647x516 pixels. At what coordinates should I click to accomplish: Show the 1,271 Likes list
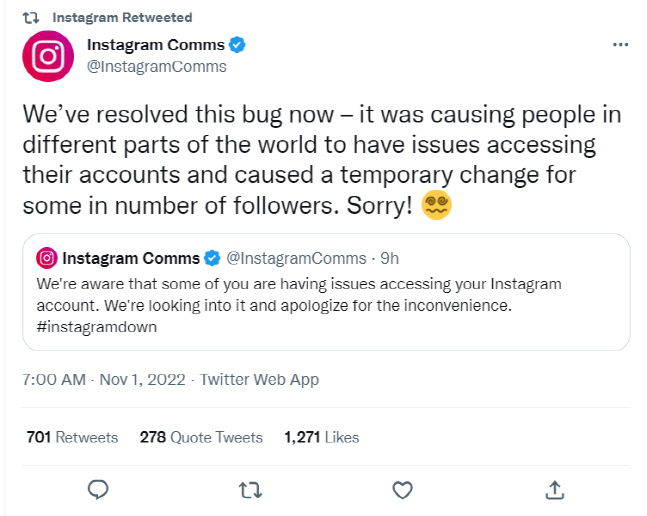tap(321, 437)
